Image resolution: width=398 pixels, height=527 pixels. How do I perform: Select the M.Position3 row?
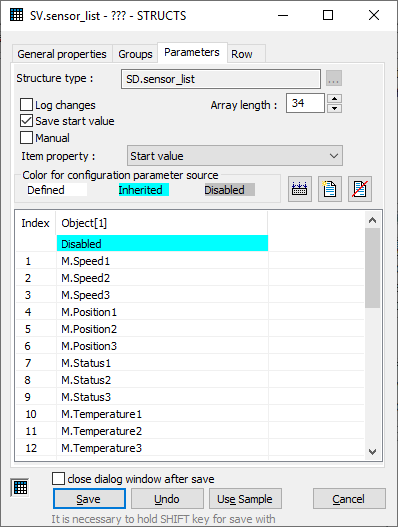click(x=190, y=346)
